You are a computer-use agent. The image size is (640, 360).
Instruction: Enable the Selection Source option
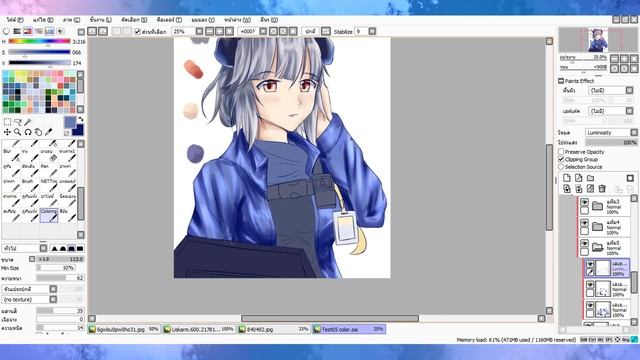[561, 167]
